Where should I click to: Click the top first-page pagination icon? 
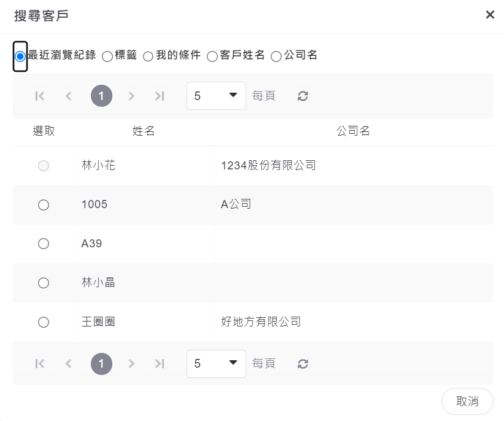(x=40, y=96)
